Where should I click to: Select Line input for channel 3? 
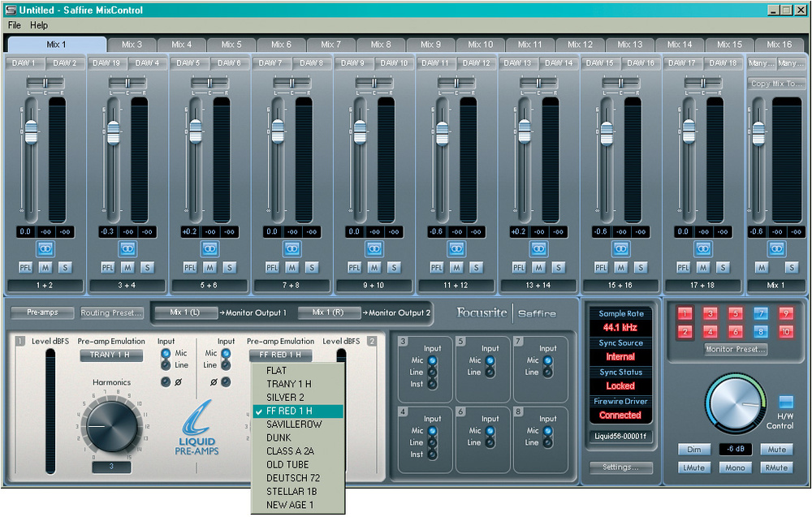tap(432, 373)
